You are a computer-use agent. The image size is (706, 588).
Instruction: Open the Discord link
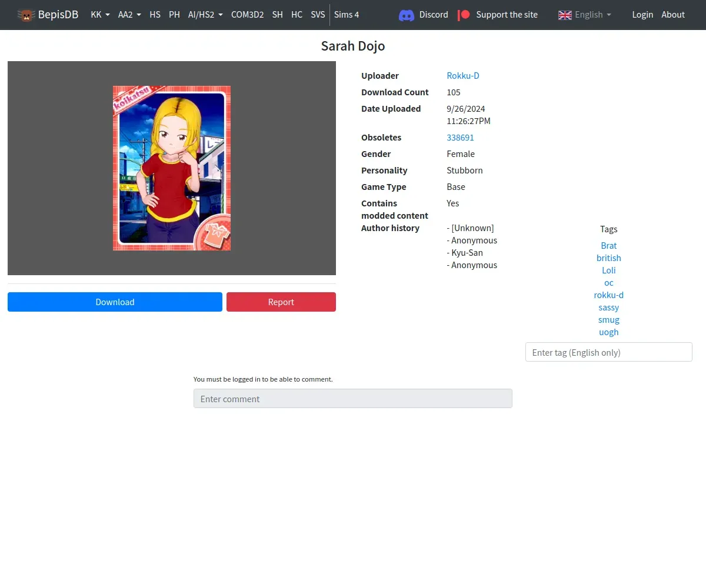coord(434,15)
